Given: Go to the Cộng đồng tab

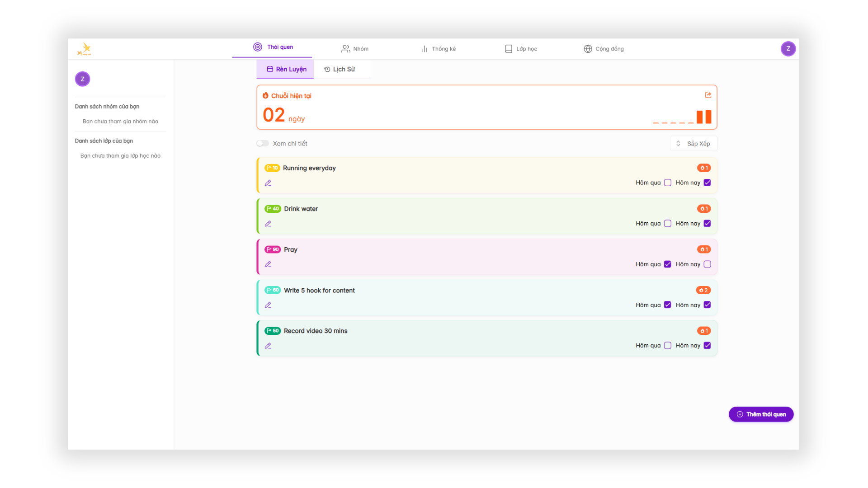Looking at the screenshot, I should click(x=604, y=49).
